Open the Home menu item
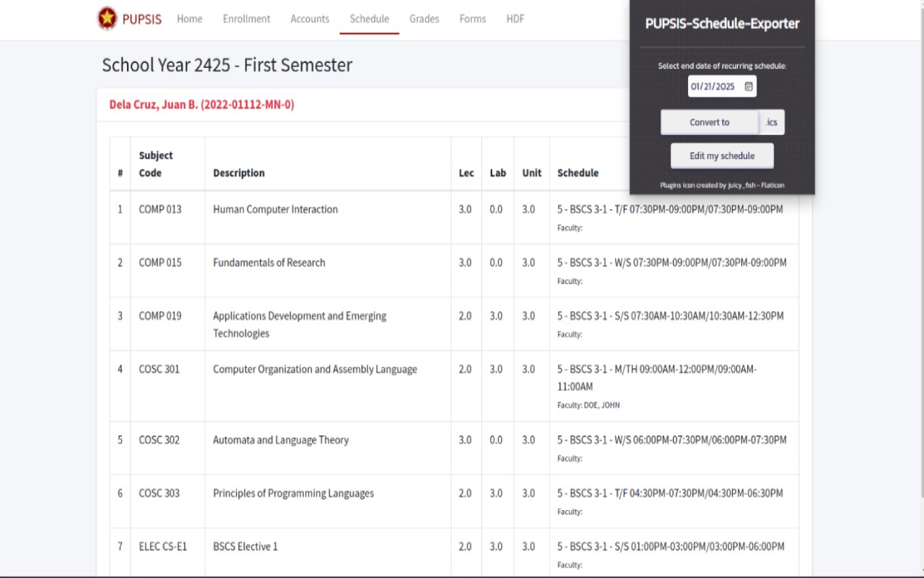This screenshot has height=578, width=924. tap(190, 19)
